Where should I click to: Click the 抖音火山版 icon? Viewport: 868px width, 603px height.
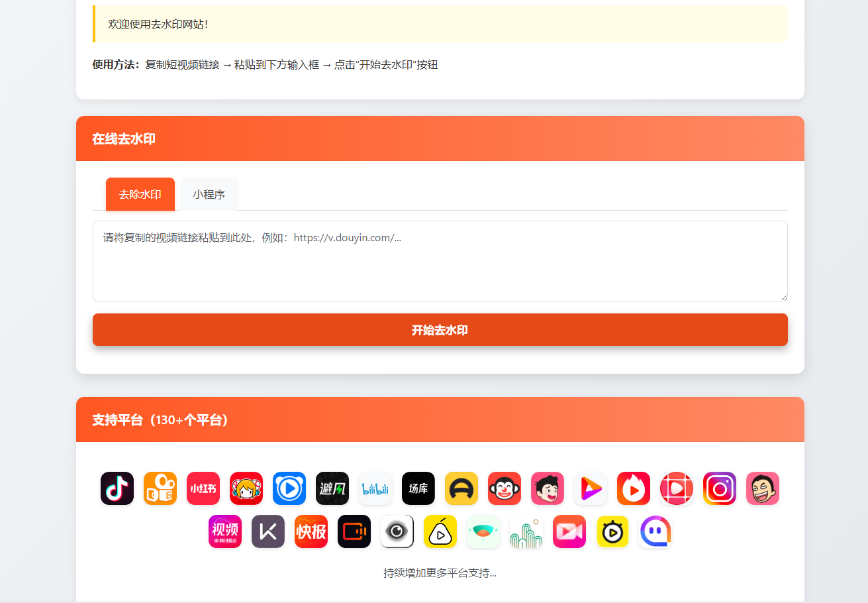pyautogui.click(x=634, y=488)
